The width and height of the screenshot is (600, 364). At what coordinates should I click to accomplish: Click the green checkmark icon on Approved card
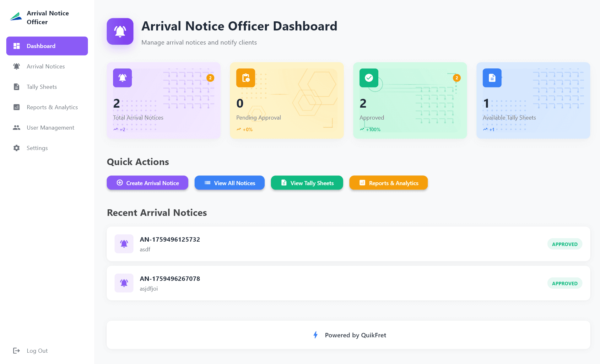point(369,78)
